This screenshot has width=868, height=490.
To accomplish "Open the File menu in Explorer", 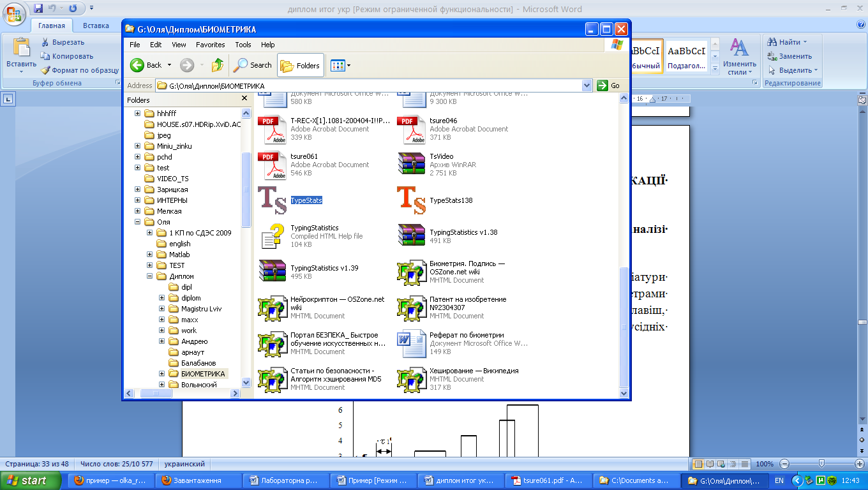I will coord(135,45).
